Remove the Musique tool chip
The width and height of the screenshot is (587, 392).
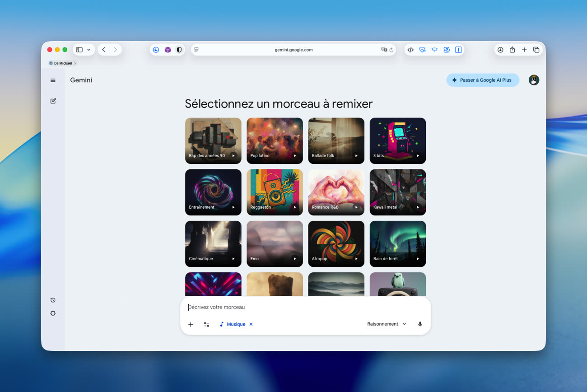(x=251, y=324)
